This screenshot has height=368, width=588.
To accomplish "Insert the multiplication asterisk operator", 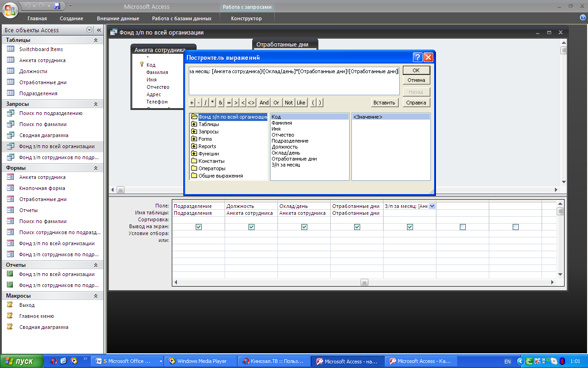I will point(213,103).
